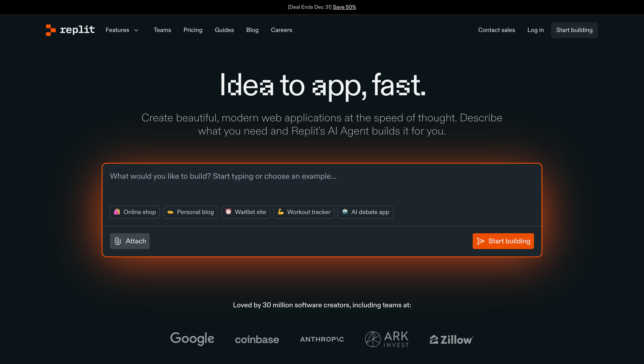Click the Zillow logo

451,339
